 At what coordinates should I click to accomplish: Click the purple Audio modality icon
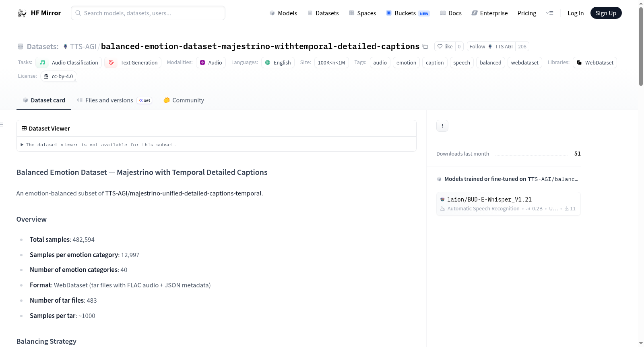(202, 62)
